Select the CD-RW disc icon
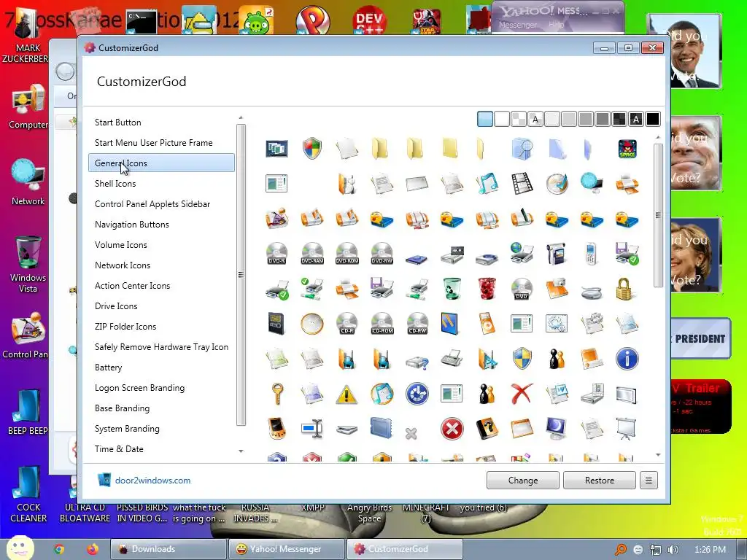 pos(417,324)
